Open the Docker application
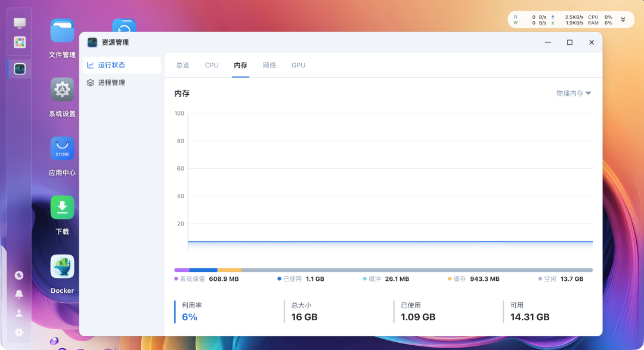The height and width of the screenshot is (350, 644). [x=61, y=268]
